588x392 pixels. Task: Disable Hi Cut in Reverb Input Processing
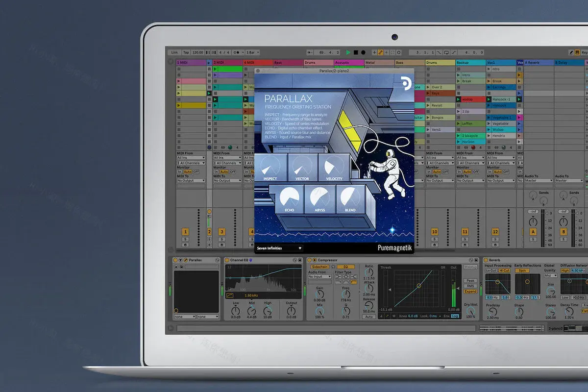[x=504, y=270]
